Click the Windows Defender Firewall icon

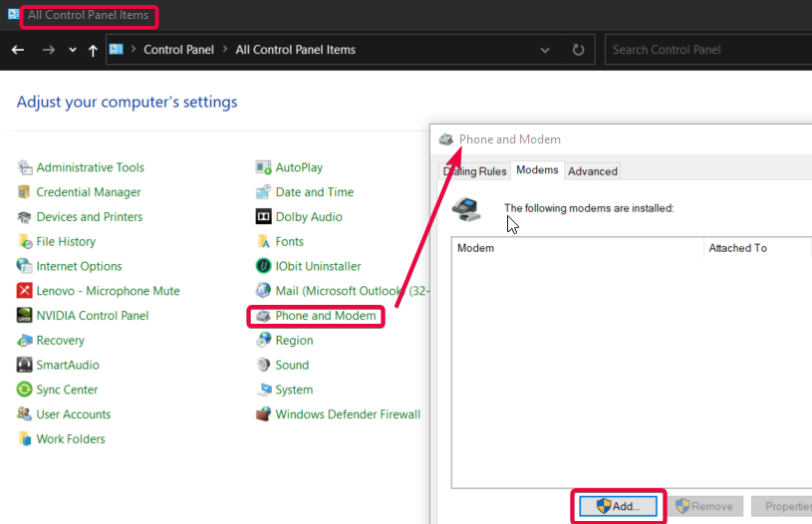(264, 414)
